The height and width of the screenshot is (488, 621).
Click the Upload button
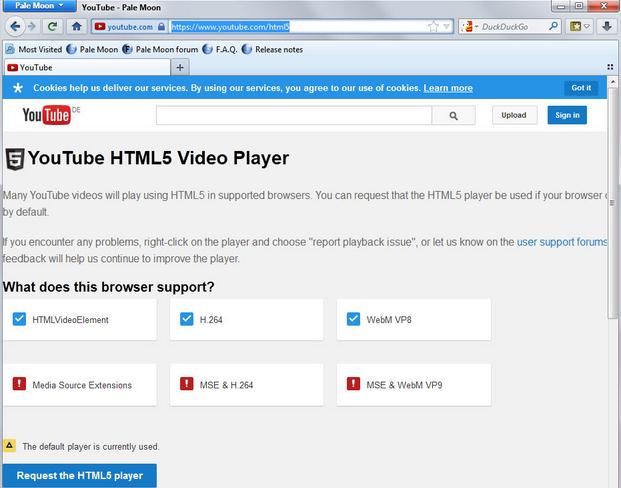tap(514, 115)
